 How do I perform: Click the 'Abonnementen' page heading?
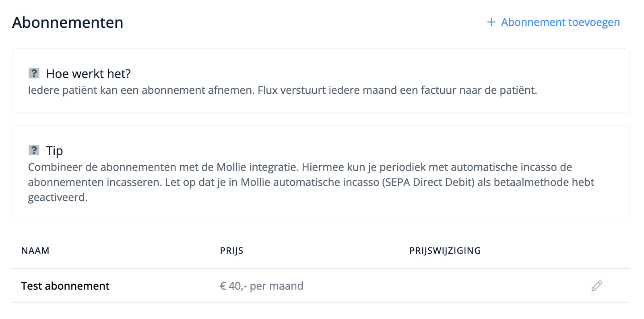click(x=68, y=23)
